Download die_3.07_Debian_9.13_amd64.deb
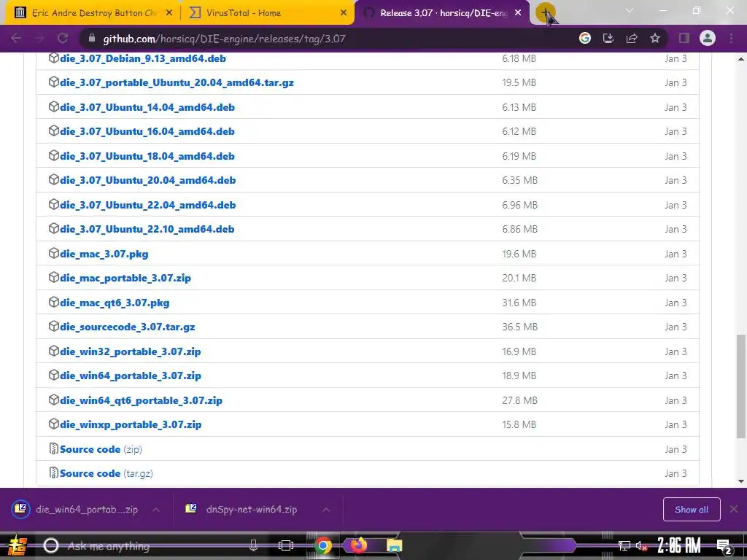Screen dimensions: 747x560 point(142,58)
